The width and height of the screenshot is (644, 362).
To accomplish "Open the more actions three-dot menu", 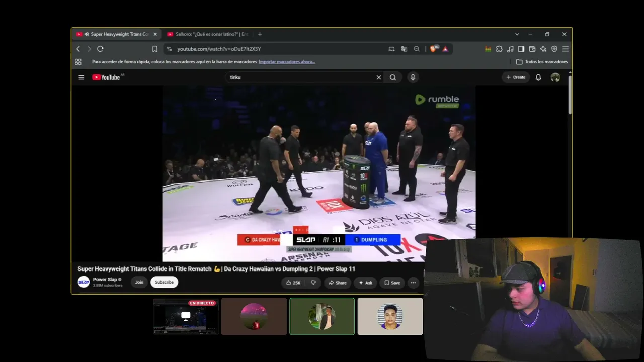I will [413, 283].
